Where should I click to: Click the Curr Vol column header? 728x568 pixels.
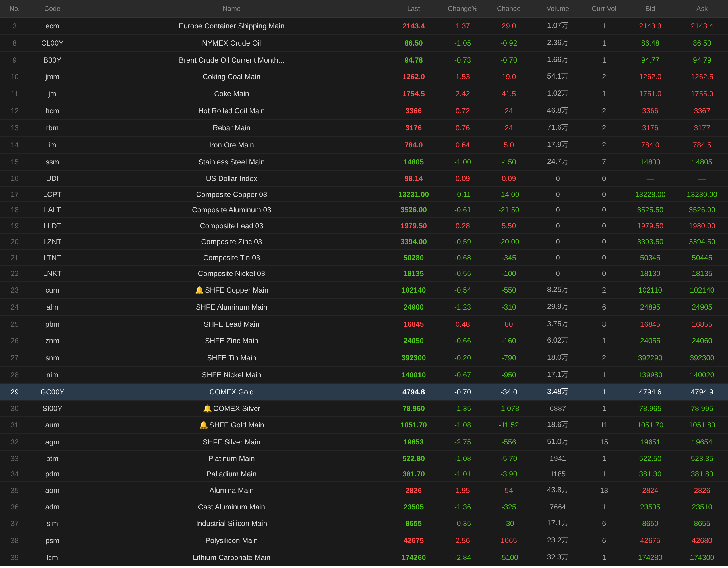[604, 9]
